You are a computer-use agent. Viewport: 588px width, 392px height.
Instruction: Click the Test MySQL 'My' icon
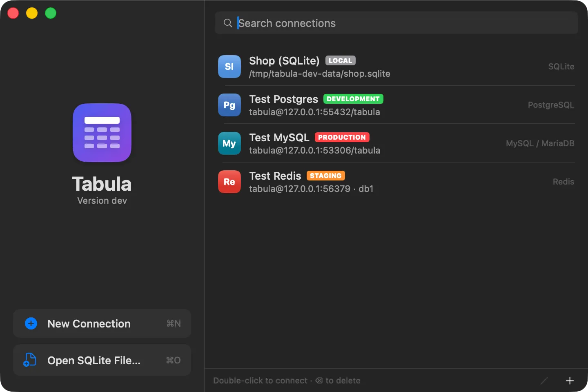pyautogui.click(x=229, y=143)
